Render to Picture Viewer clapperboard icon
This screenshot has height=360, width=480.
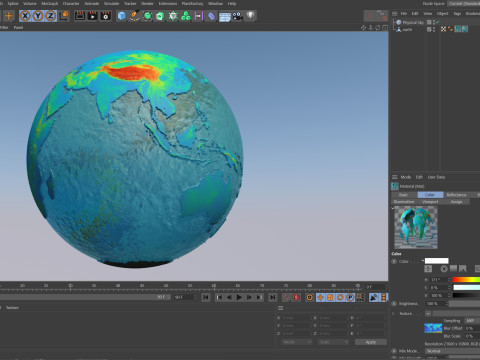(93, 16)
